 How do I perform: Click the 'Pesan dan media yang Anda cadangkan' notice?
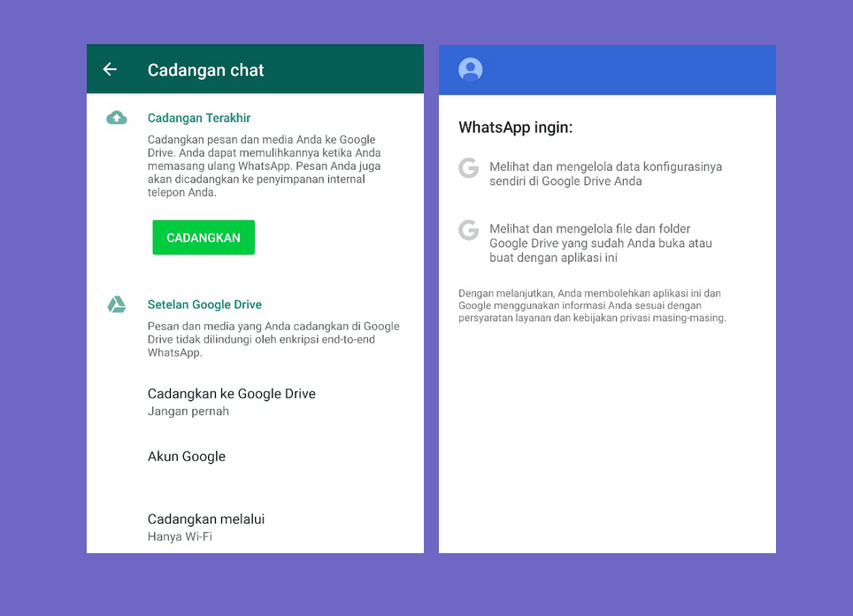273,340
